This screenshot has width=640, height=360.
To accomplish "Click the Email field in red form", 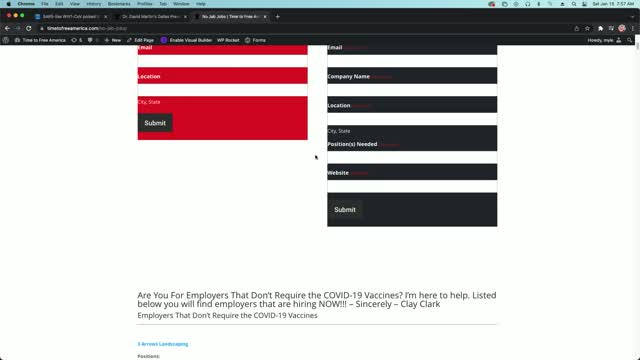I will tap(222, 61).
